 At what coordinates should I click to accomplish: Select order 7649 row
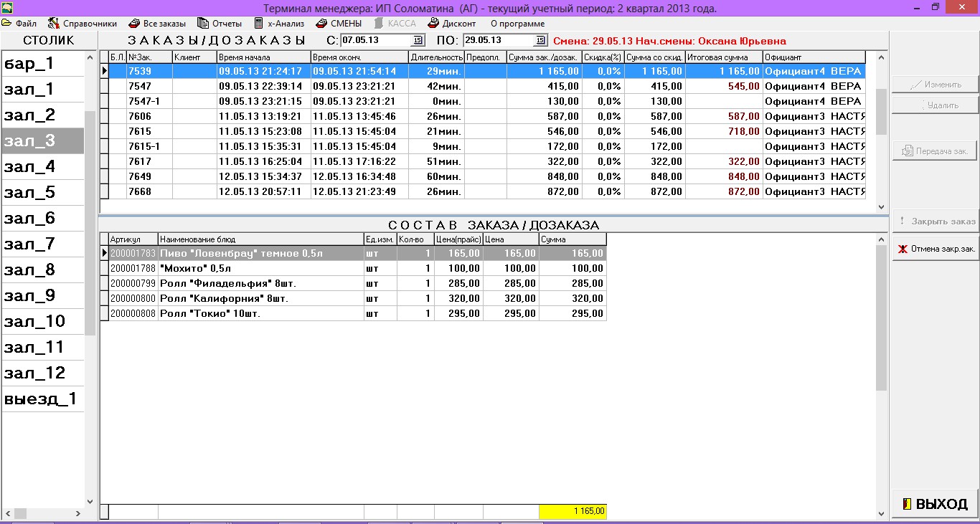pos(482,176)
